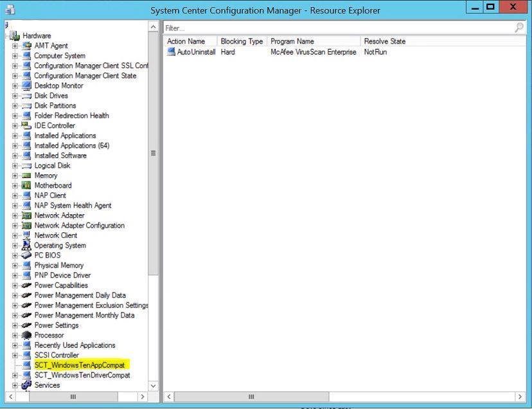Click McAfee VirusScan Enterprise cell
This screenshot has width=532, height=409.
[x=314, y=52]
